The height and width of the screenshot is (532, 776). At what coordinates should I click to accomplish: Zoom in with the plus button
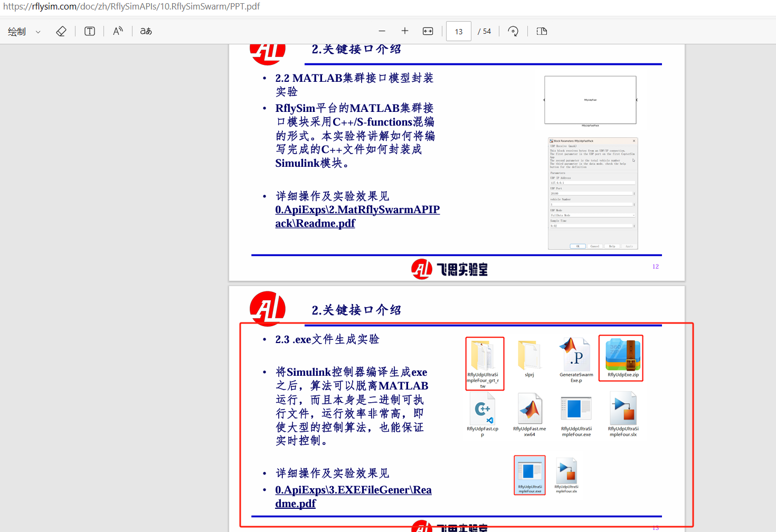point(405,31)
